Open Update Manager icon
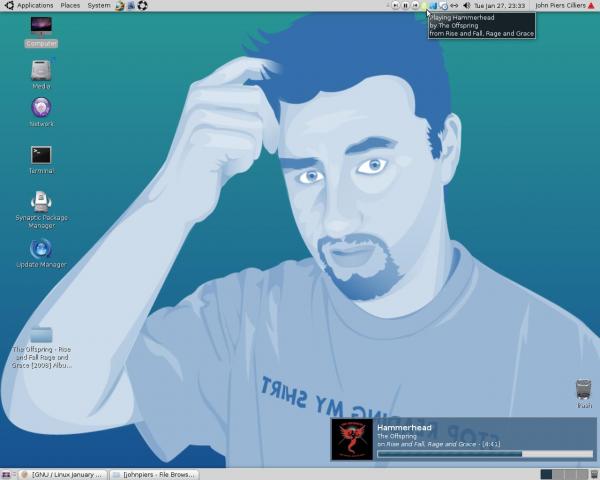The image size is (600, 480). [x=41, y=248]
